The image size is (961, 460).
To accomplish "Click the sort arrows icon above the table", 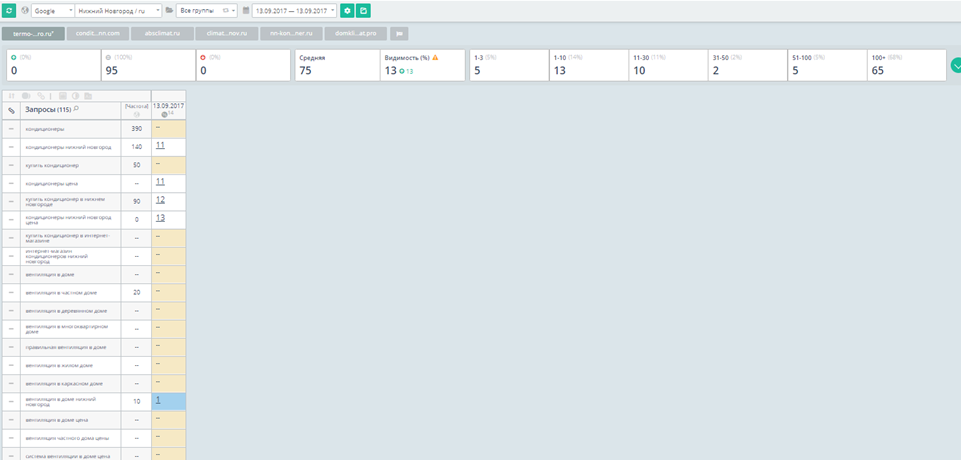I will (x=11, y=96).
